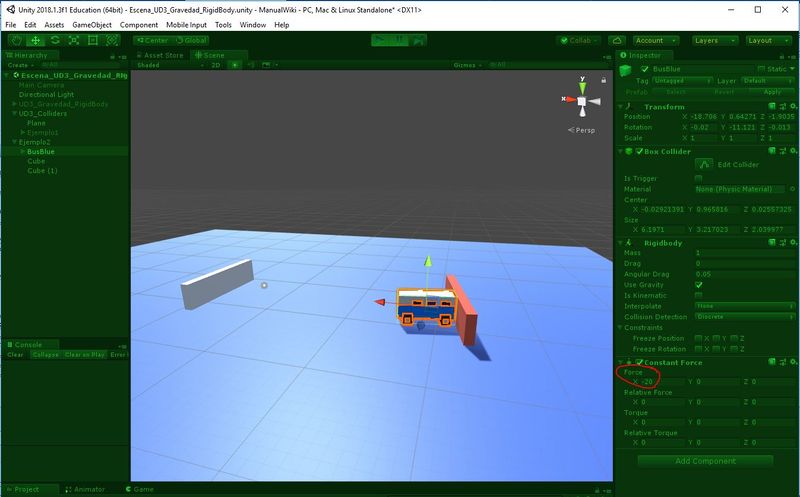Screen dimensions: 800x497
Task: Open Rigidbody component gear menu
Action: 793,242
